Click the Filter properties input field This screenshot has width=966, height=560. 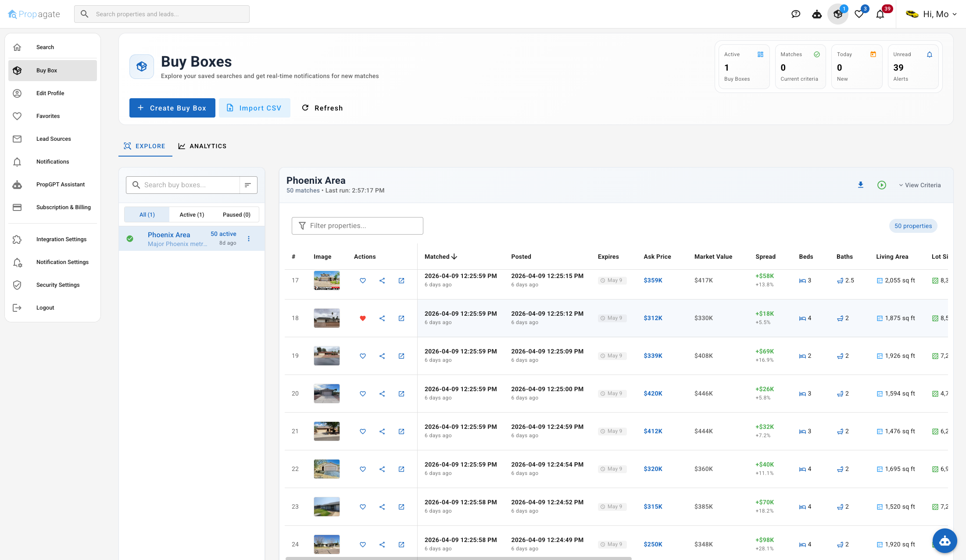point(357,225)
